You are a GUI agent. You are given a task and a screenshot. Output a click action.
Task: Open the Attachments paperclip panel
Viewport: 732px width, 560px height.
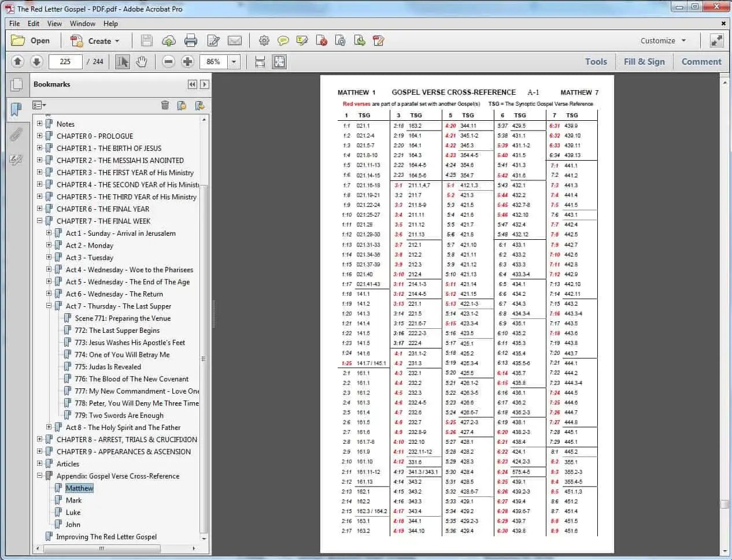tap(16, 135)
